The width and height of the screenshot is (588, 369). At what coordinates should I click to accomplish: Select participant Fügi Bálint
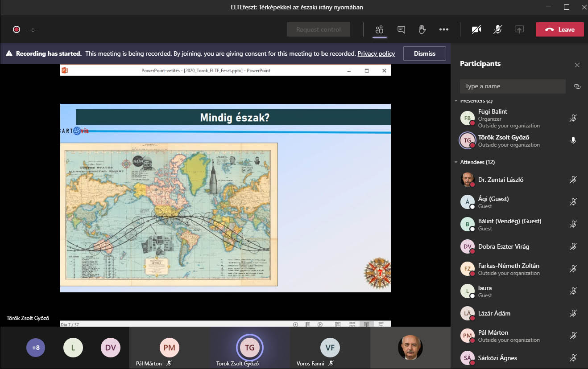pyautogui.click(x=519, y=118)
